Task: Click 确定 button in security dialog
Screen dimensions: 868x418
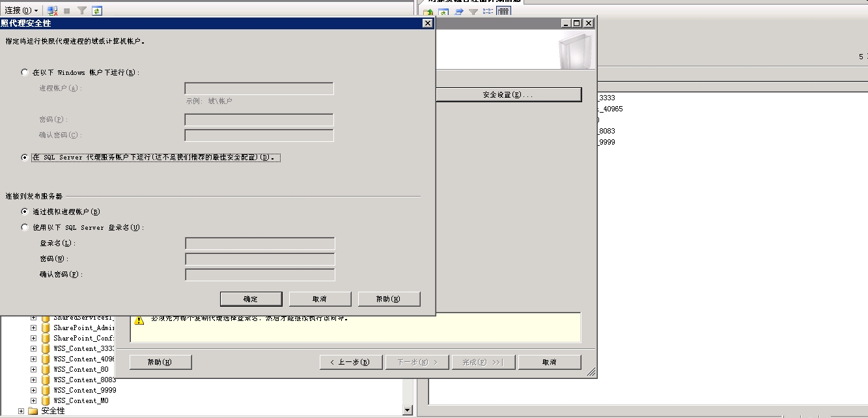Action: click(x=251, y=299)
